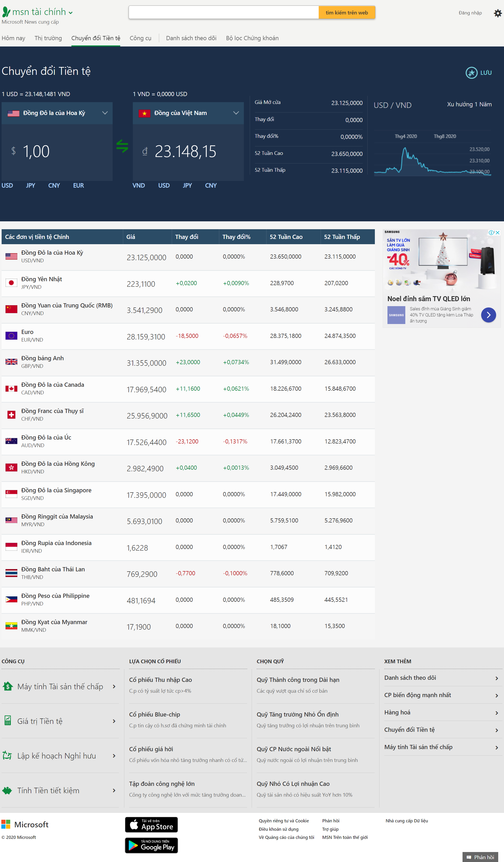Viewport: 504px width, 862px height.
Task: Click the LƯU star save icon
Action: [471, 72]
